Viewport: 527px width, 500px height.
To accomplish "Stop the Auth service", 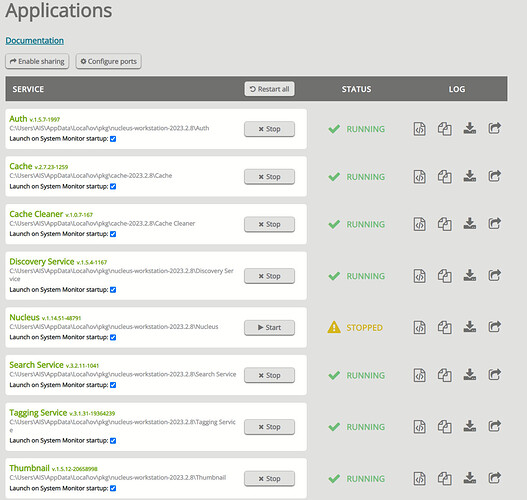I will (x=270, y=129).
